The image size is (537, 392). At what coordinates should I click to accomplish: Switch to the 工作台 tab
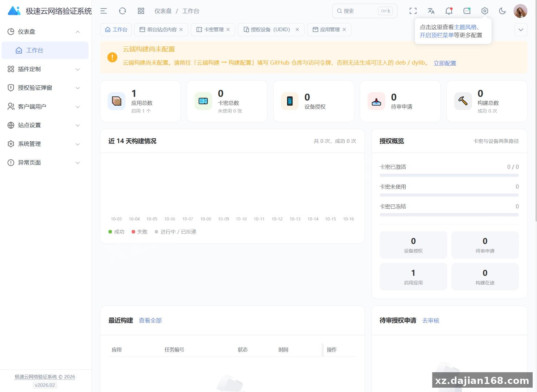pos(116,30)
